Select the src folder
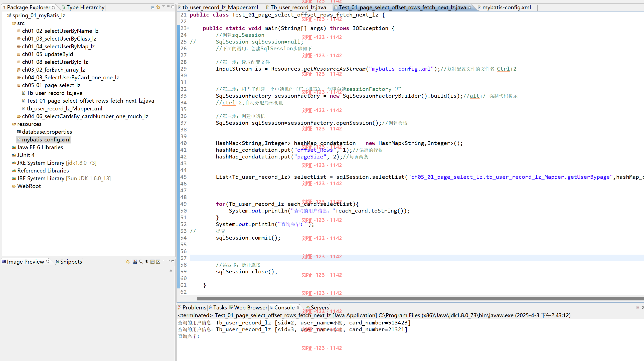Screen dimensions: 644x361 coord(18,23)
